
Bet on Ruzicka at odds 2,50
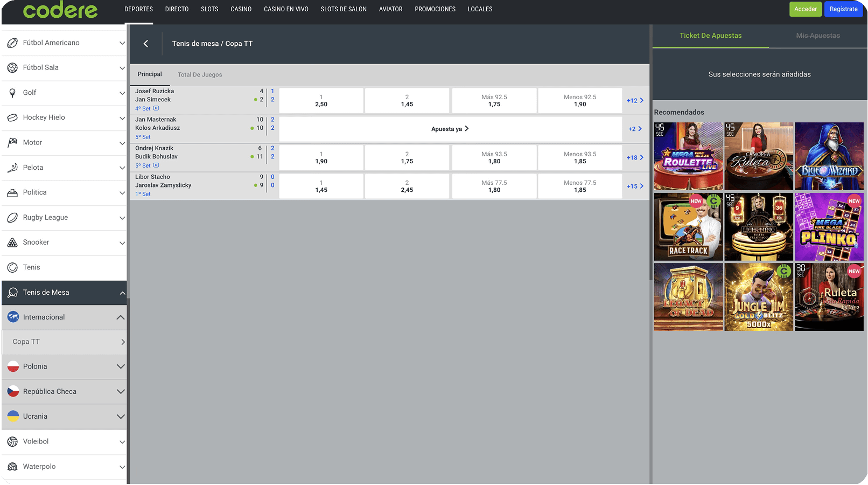tap(321, 101)
